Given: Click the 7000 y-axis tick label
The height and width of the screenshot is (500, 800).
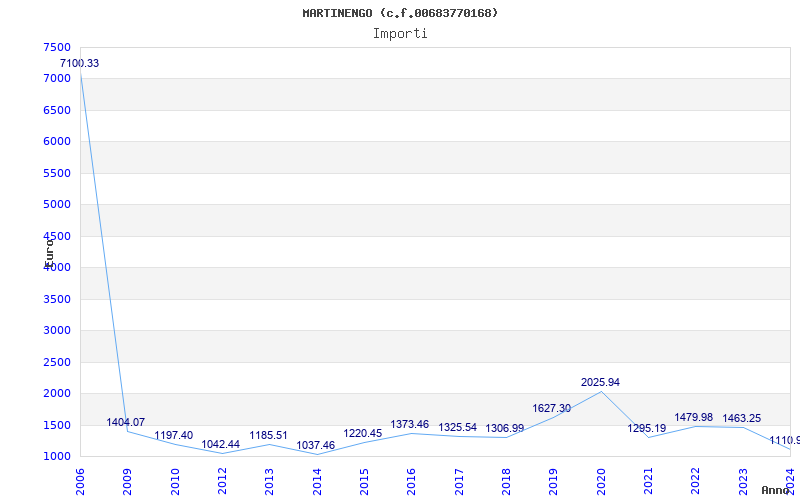Looking at the screenshot, I should (x=57, y=79).
